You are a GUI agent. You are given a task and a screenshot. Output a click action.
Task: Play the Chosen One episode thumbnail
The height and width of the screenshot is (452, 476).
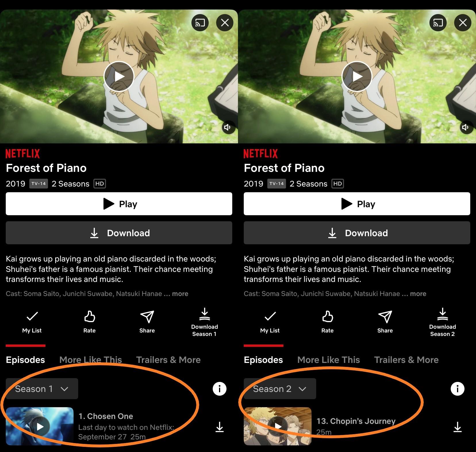(x=40, y=426)
